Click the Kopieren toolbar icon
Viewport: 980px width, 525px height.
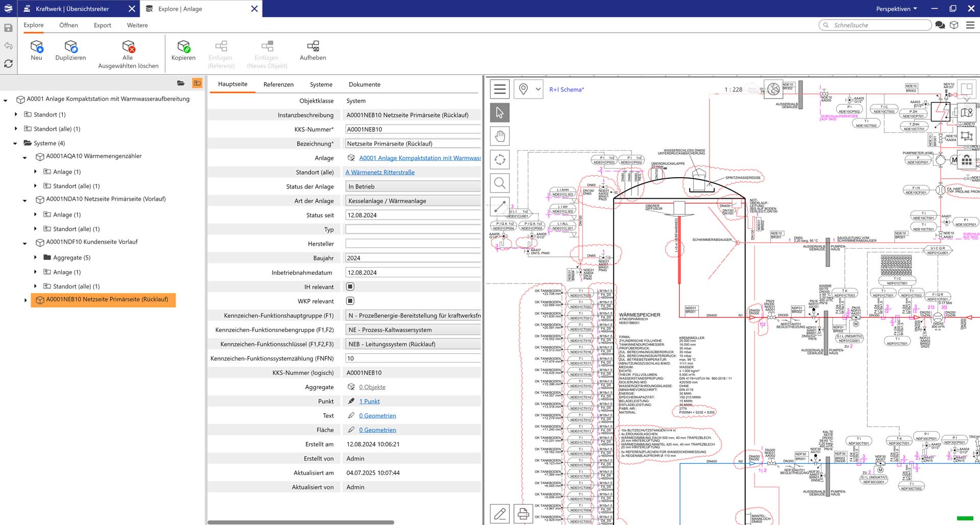point(183,47)
